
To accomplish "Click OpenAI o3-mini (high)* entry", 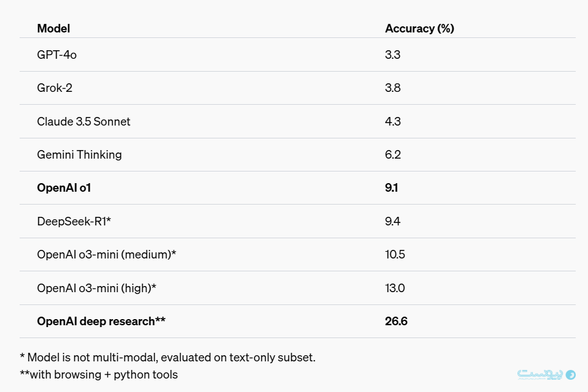I will [96, 288].
